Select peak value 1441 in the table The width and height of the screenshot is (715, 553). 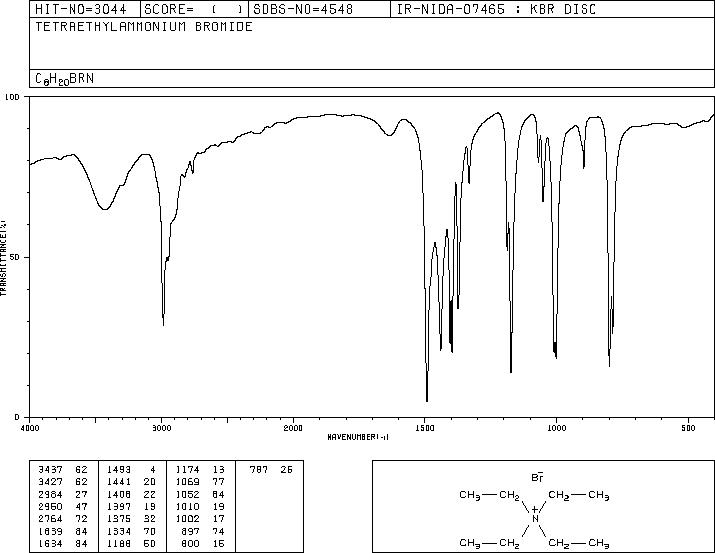click(x=119, y=482)
